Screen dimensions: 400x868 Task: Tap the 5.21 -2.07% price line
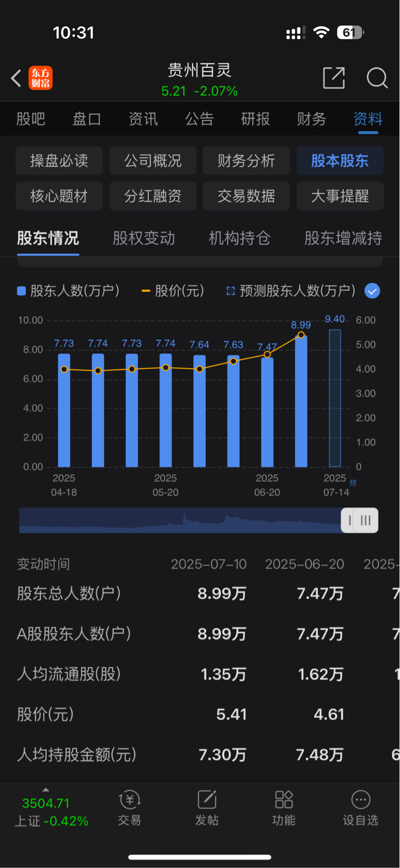pyautogui.click(x=200, y=91)
